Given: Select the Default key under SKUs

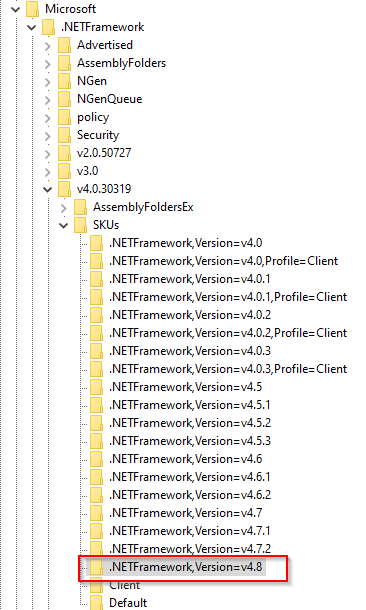Looking at the screenshot, I should 128,603.
